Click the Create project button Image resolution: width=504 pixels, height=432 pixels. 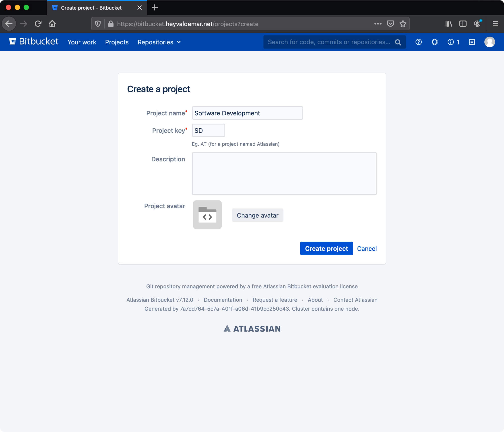[x=326, y=249]
